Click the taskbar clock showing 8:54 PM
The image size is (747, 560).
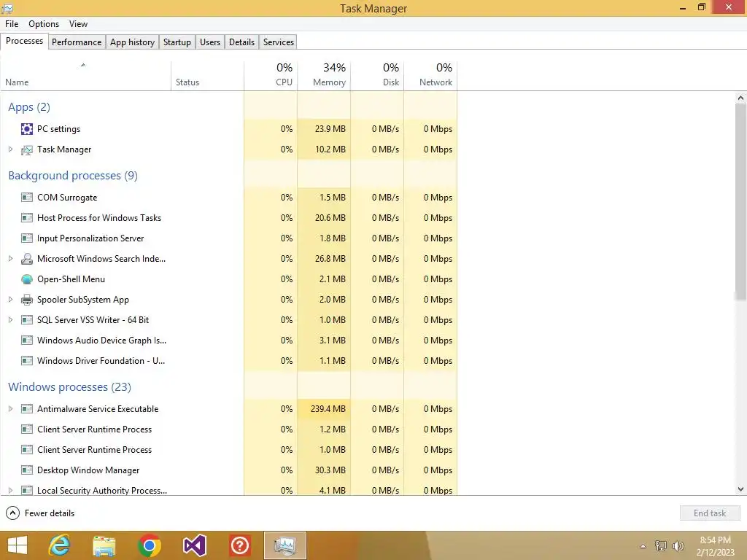[715, 546]
